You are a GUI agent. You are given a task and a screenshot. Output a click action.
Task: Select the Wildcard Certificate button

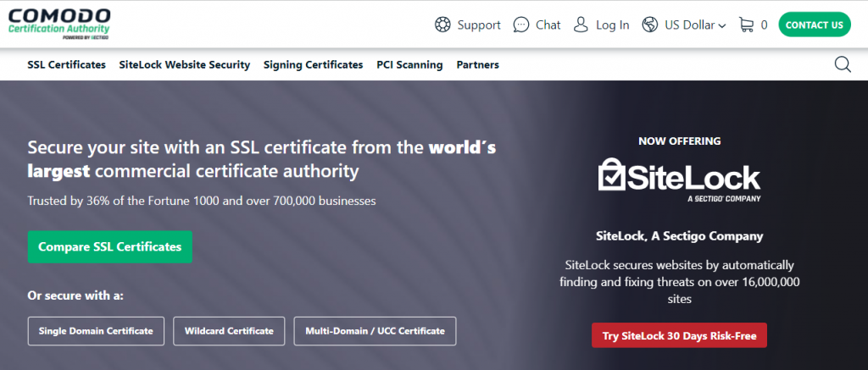pos(229,331)
